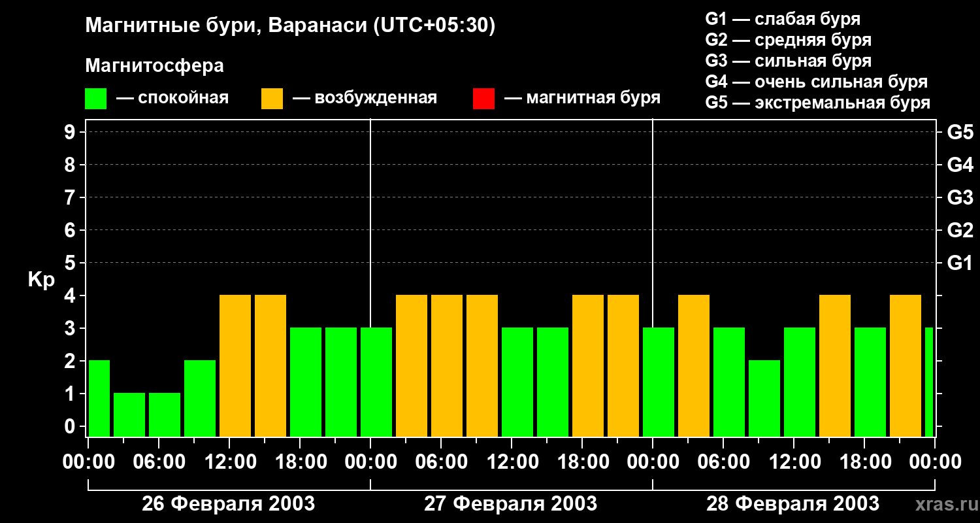Click the '— магнитная буря' legend label
Viewport: 980px width, 523px height.
pyautogui.click(x=583, y=99)
